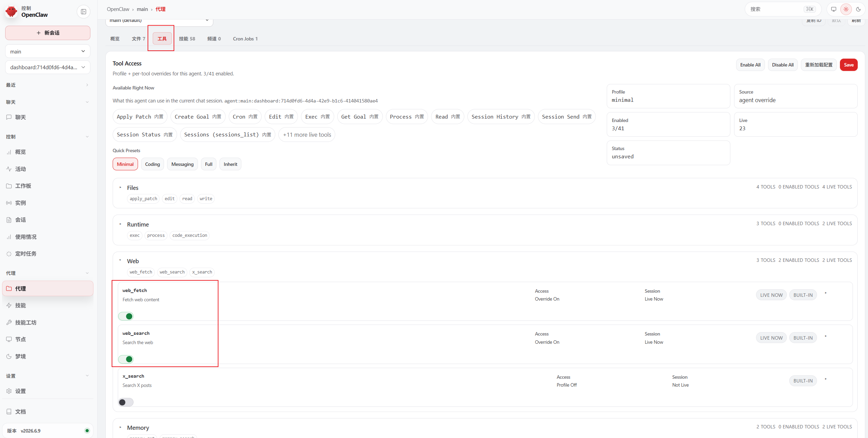Apply the Coding quick preset
The image size is (868, 438).
tap(152, 164)
